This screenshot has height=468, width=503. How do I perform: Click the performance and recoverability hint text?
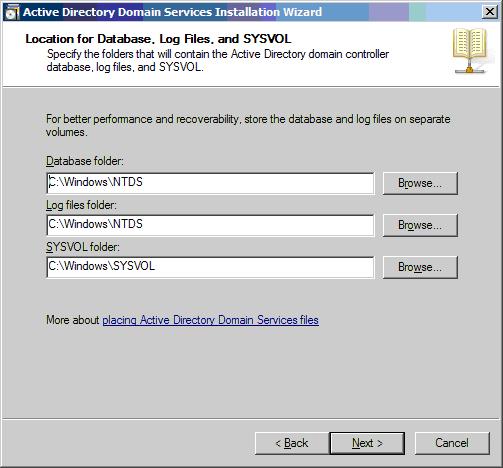coord(248,126)
